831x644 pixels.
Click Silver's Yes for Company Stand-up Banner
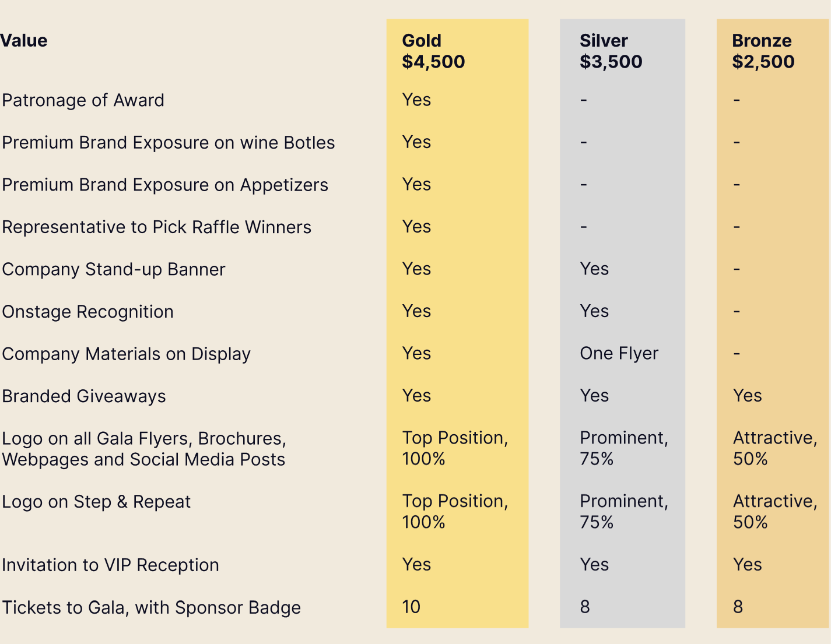(594, 269)
